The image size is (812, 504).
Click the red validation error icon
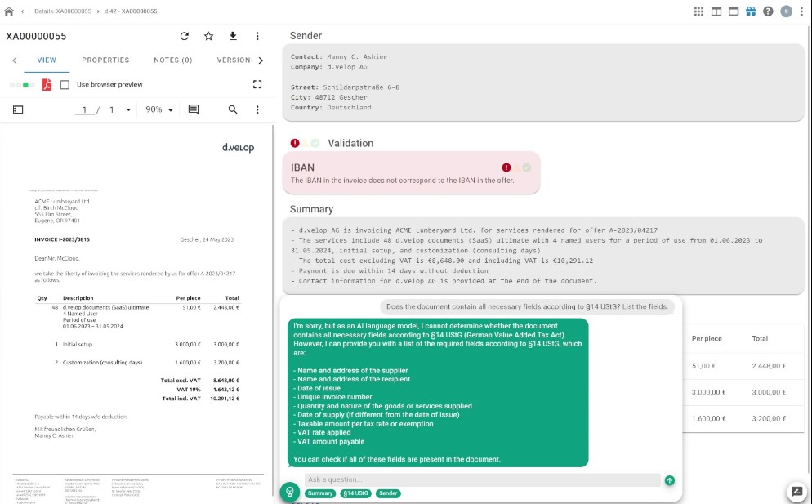[295, 143]
